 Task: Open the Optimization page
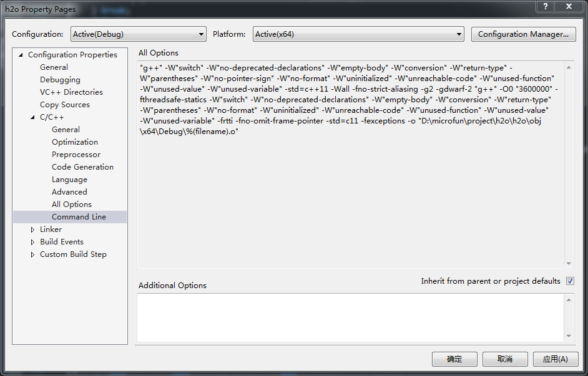click(x=75, y=142)
